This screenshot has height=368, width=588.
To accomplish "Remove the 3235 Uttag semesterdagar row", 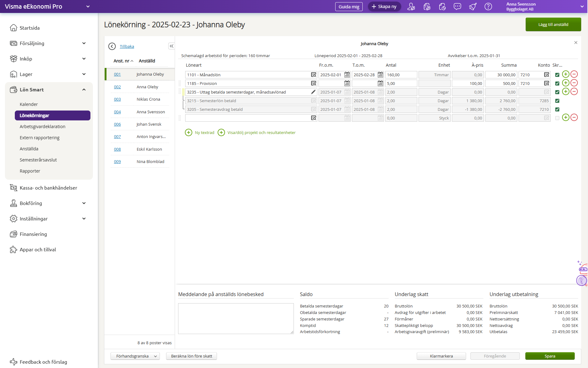I will tap(574, 91).
